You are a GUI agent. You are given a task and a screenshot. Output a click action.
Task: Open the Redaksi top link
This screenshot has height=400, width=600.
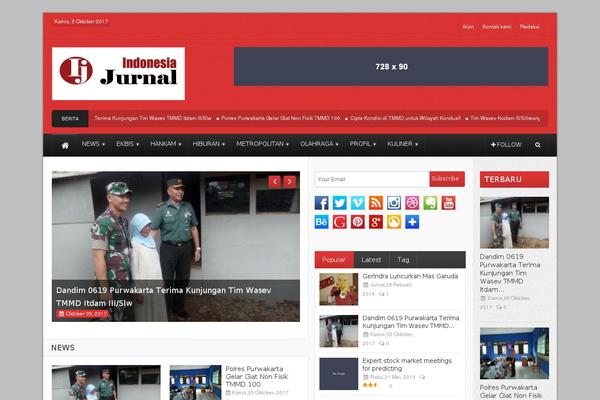pos(530,27)
